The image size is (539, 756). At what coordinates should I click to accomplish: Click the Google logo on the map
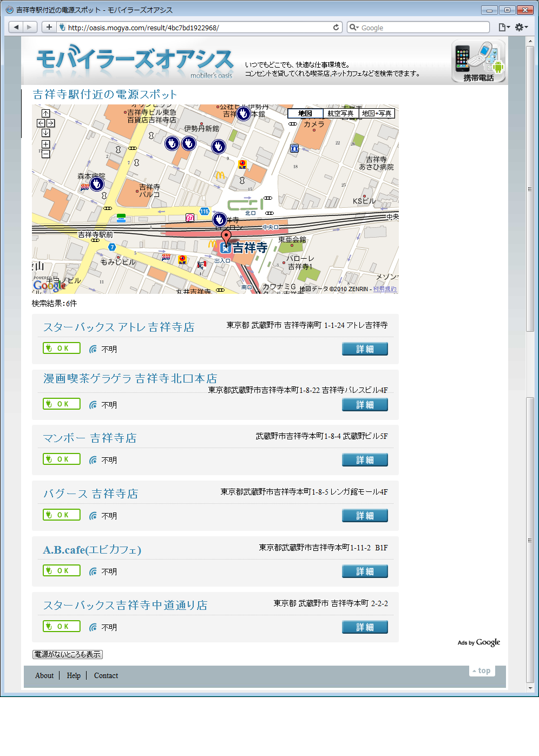[x=49, y=285]
